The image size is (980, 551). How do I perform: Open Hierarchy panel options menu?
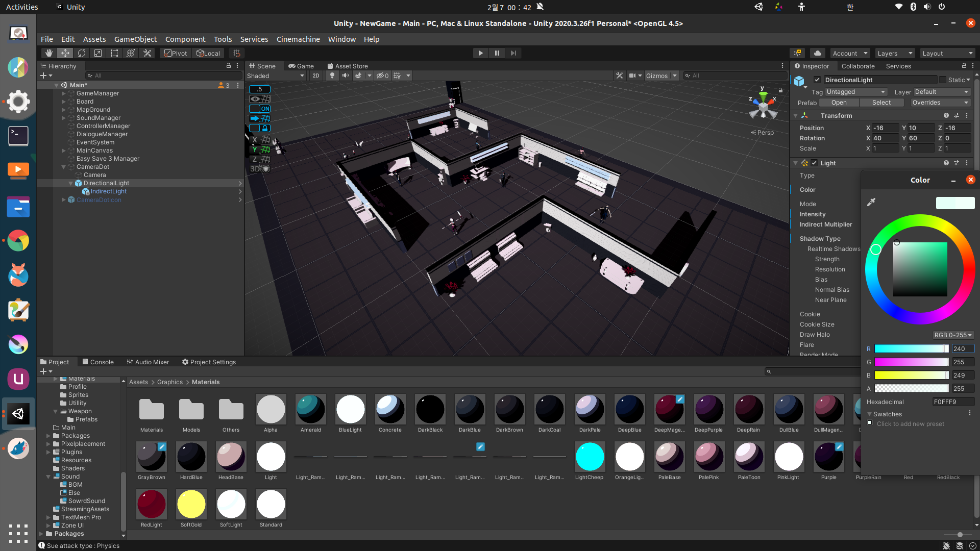pos(237,66)
